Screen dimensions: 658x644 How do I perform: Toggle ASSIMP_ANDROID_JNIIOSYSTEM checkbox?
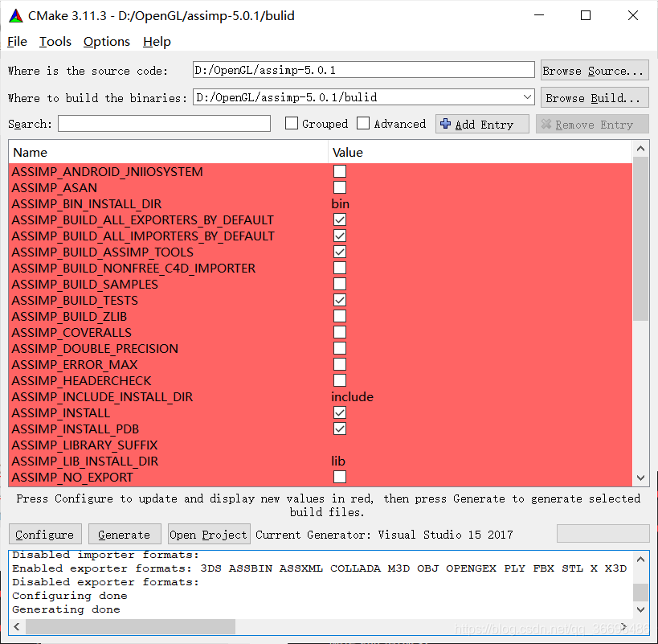pyautogui.click(x=340, y=171)
